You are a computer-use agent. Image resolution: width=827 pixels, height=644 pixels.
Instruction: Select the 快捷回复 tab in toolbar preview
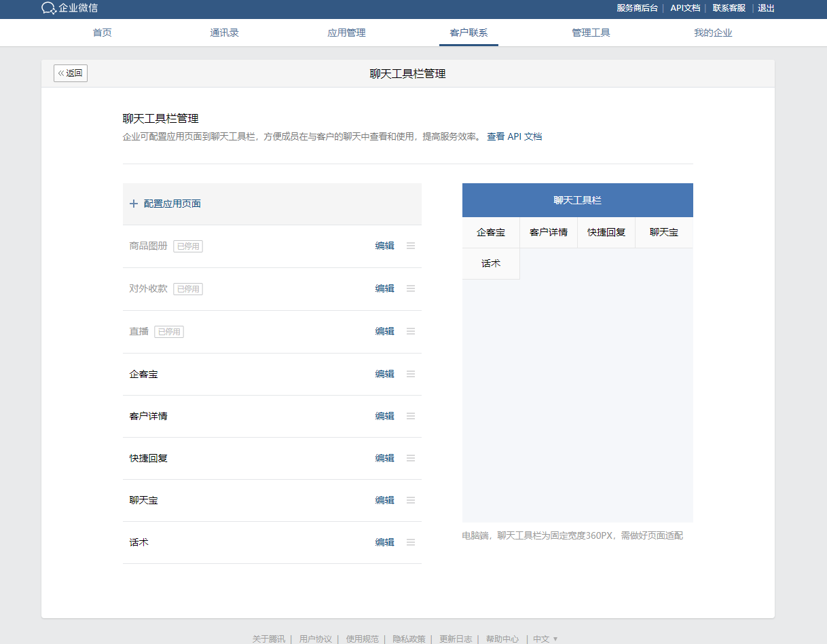point(606,231)
